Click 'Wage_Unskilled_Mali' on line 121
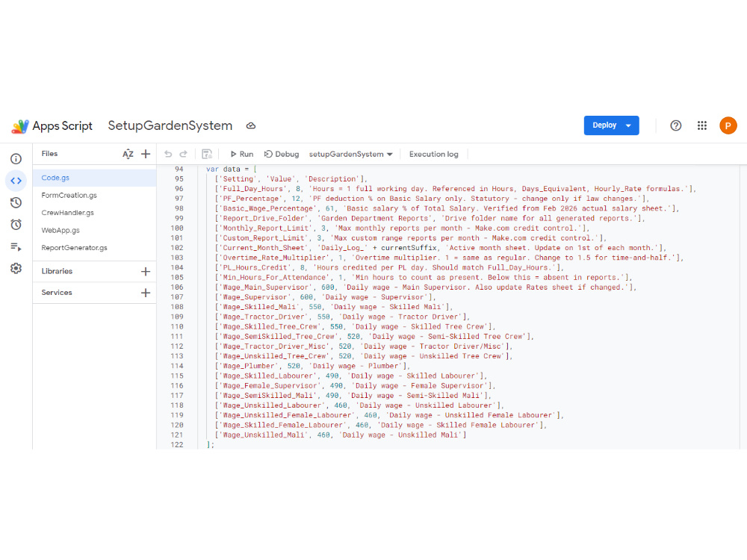The height and width of the screenshot is (560, 747). 264,435
